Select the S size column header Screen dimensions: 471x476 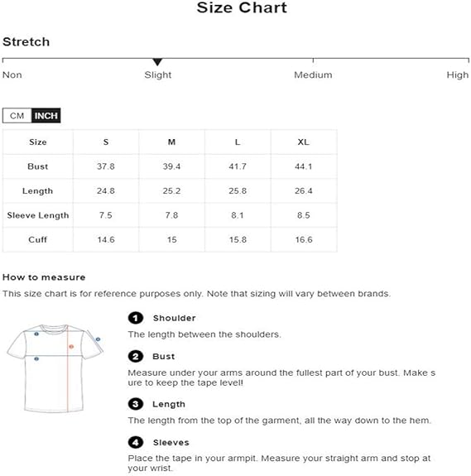(x=106, y=142)
